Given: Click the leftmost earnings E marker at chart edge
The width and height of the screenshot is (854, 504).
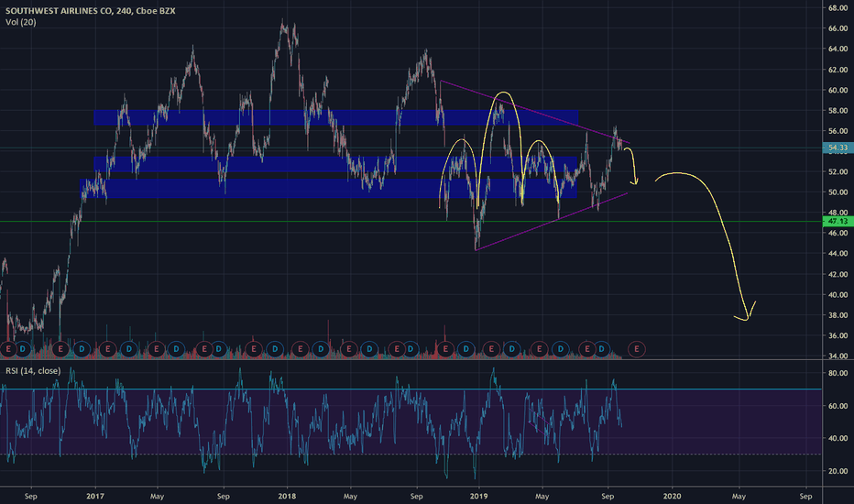Looking at the screenshot, I should click(x=8, y=349).
